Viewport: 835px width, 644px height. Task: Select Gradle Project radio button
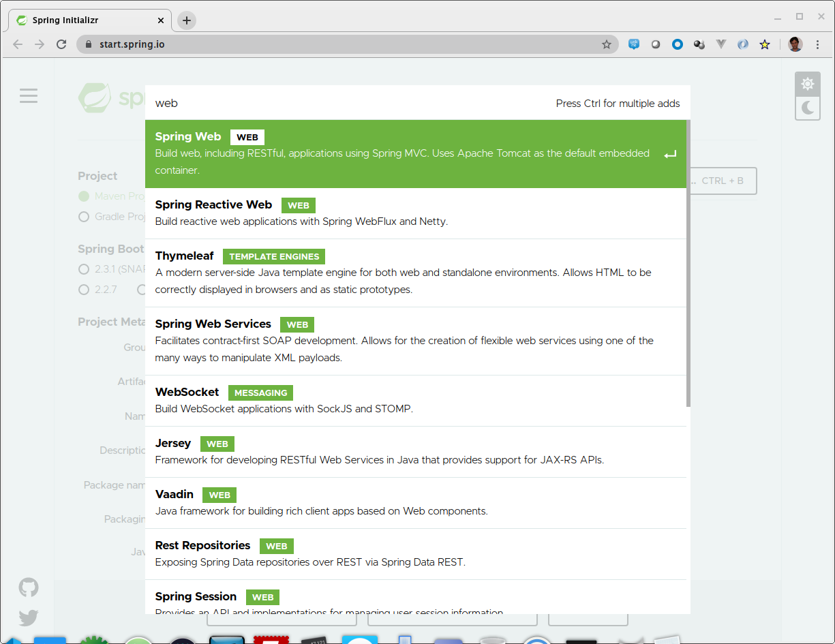(84, 217)
